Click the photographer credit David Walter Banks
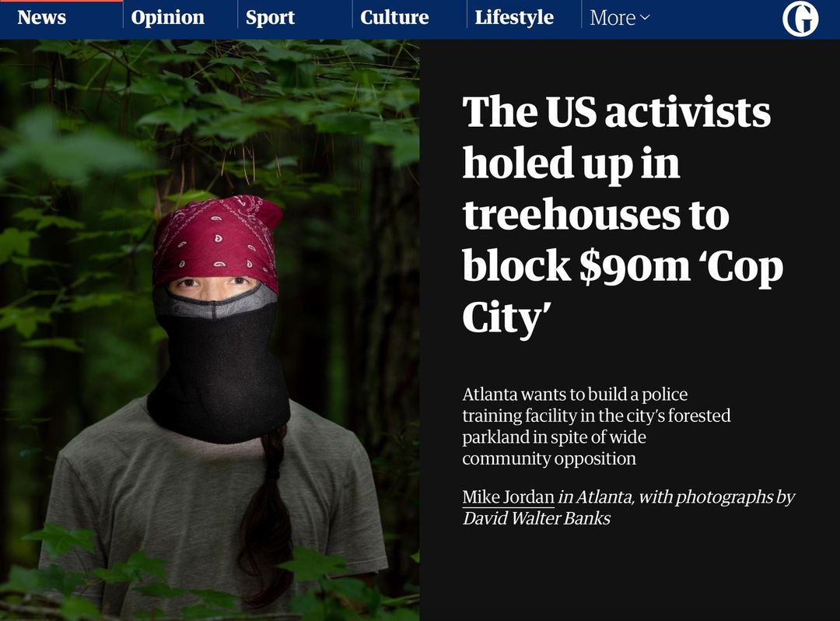The height and width of the screenshot is (621, 840). [536, 518]
